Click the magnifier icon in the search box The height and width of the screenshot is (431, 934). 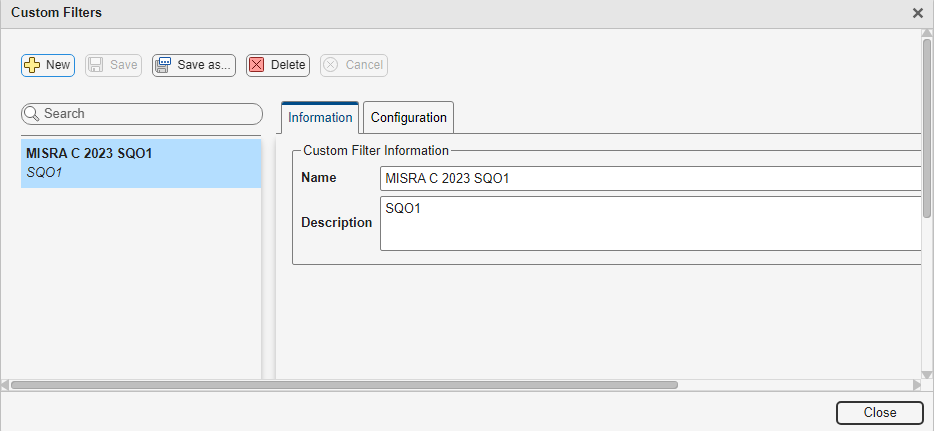pyautogui.click(x=33, y=114)
